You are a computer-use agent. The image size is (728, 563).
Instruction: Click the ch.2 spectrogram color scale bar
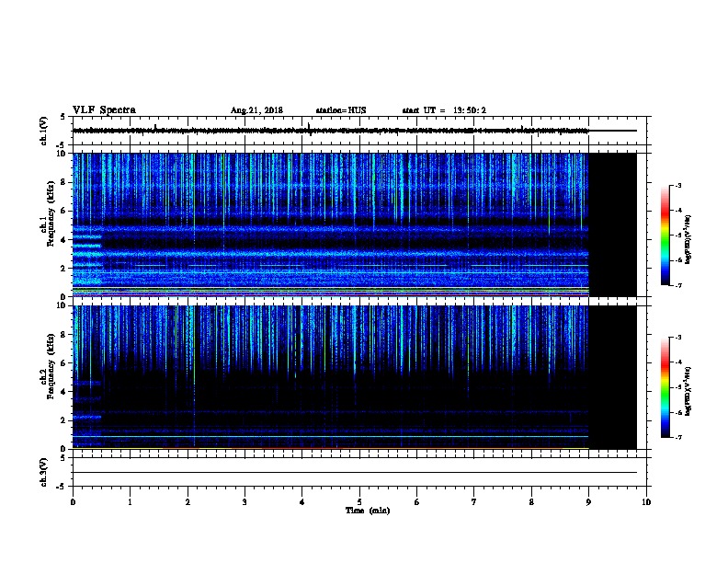coord(665,387)
